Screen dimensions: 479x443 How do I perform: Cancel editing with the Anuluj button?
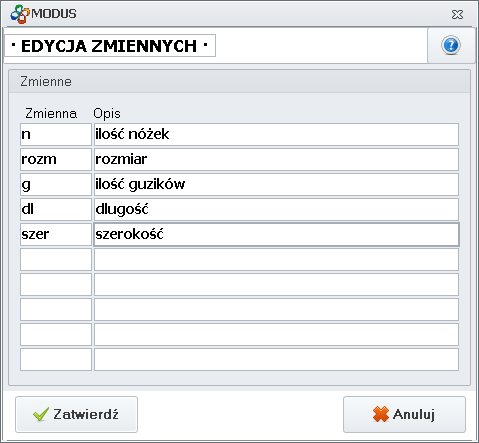(404, 414)
